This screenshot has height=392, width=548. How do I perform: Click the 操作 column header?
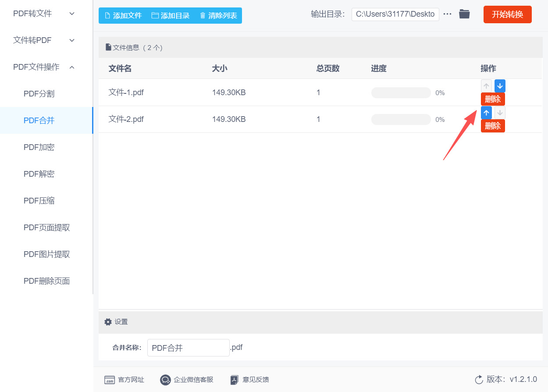(x=488, y=68)
